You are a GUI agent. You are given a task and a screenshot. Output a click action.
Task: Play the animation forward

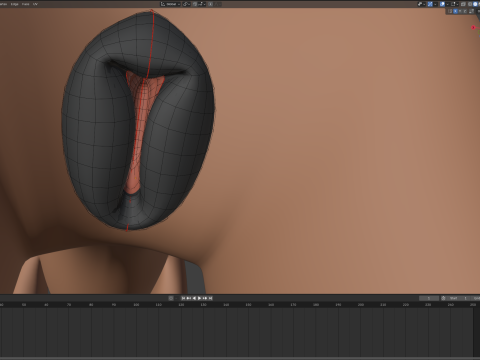click(199, 298)
